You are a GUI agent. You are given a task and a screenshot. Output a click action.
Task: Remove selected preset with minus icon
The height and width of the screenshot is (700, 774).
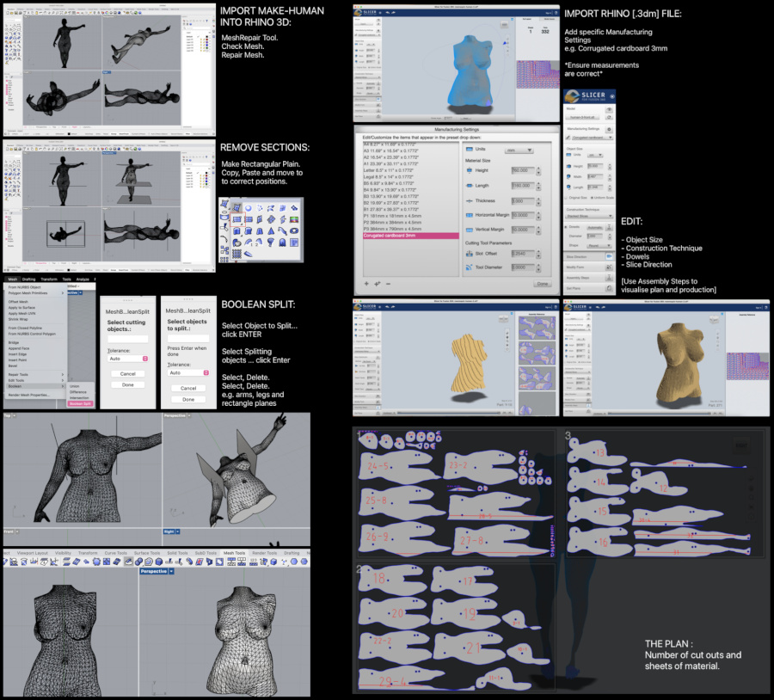pyautogui.click(x=388, y=283)
